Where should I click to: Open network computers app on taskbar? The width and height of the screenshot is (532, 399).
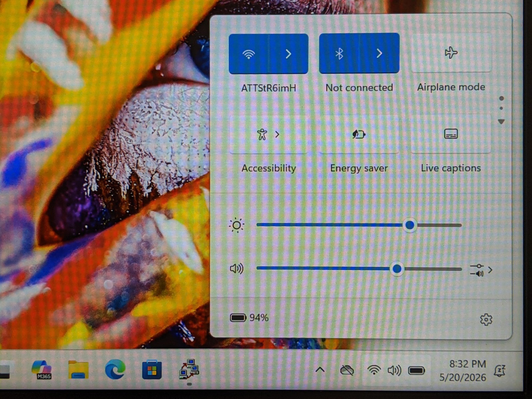[x=189, y=369]
